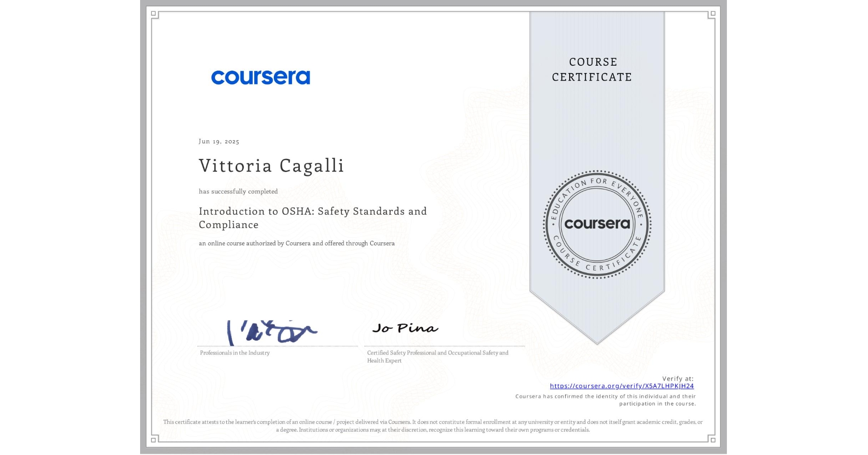Click the 'COURSE CERTIFICATE' ribbon heading
868x455 pixels.
pyautogui.click(x=592, y=69)
